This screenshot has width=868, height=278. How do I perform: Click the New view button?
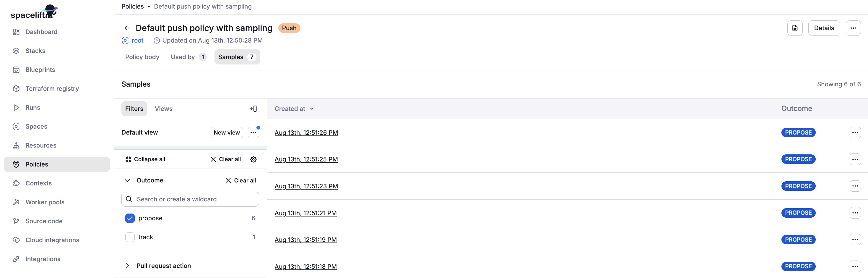[x=226, y=132]
